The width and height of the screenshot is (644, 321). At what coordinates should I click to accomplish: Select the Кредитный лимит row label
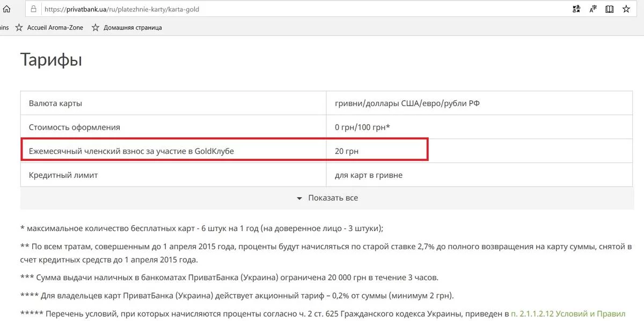click(x=63, y=175)
